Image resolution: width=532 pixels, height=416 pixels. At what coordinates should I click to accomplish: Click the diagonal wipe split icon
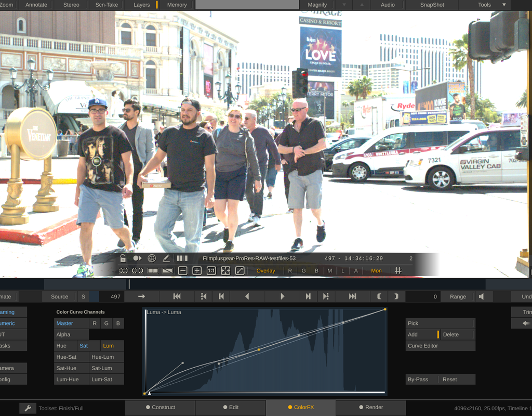click(167, 270)
